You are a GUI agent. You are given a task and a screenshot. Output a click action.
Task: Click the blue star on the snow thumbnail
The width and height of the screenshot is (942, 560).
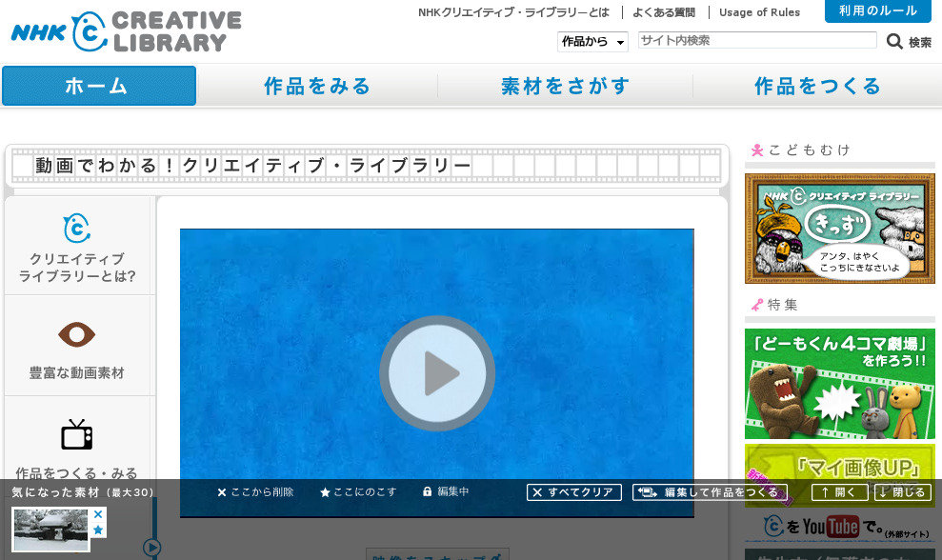[98, 530]
